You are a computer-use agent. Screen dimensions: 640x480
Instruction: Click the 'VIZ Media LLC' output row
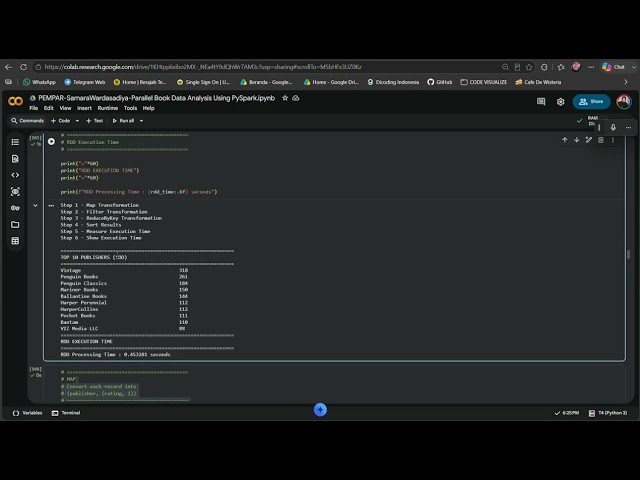click(x=123, y=329)
